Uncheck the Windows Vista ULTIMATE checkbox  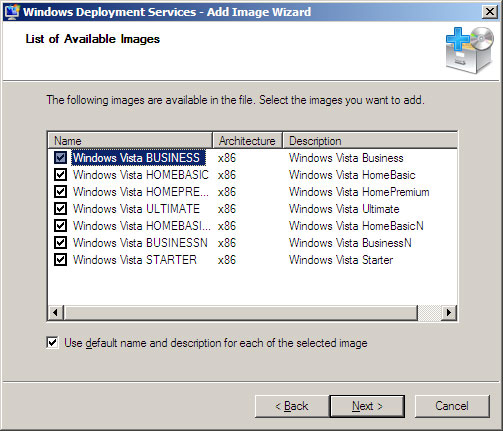[60, 209]
